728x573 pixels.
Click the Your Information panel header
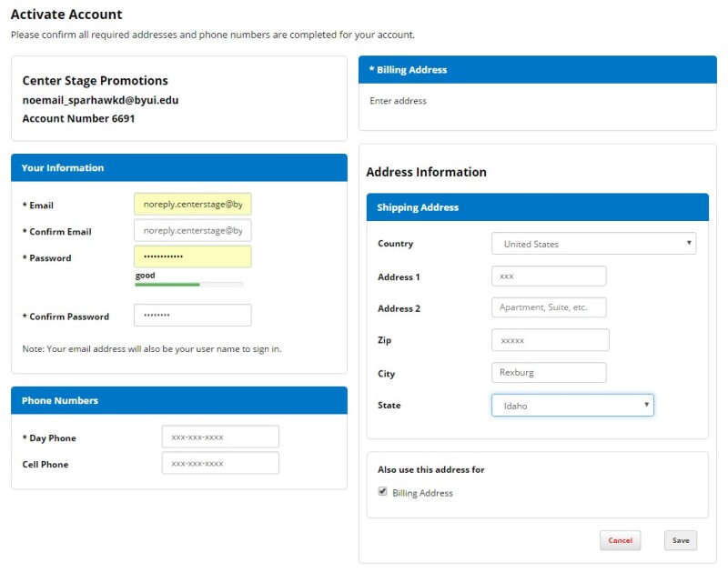[x=178, y=167]
